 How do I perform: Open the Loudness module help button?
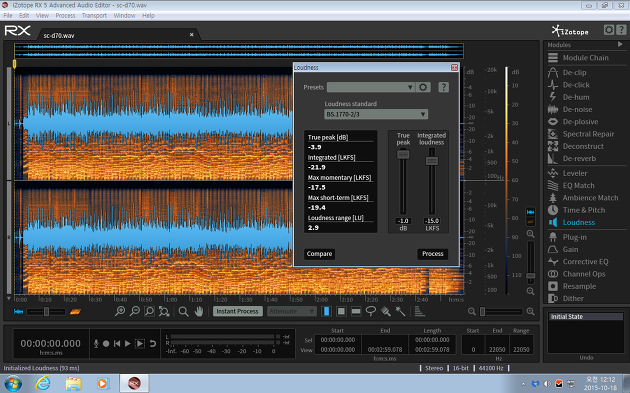click(x=443, y=87)
